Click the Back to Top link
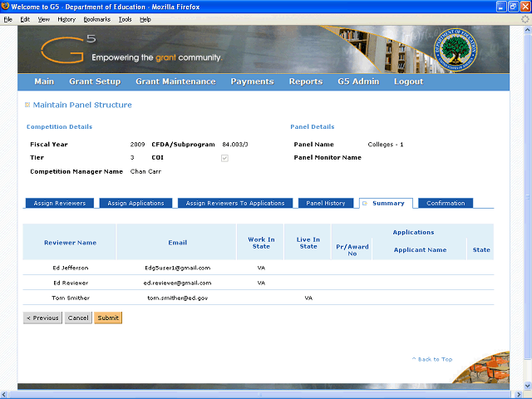 pos(432,359)
